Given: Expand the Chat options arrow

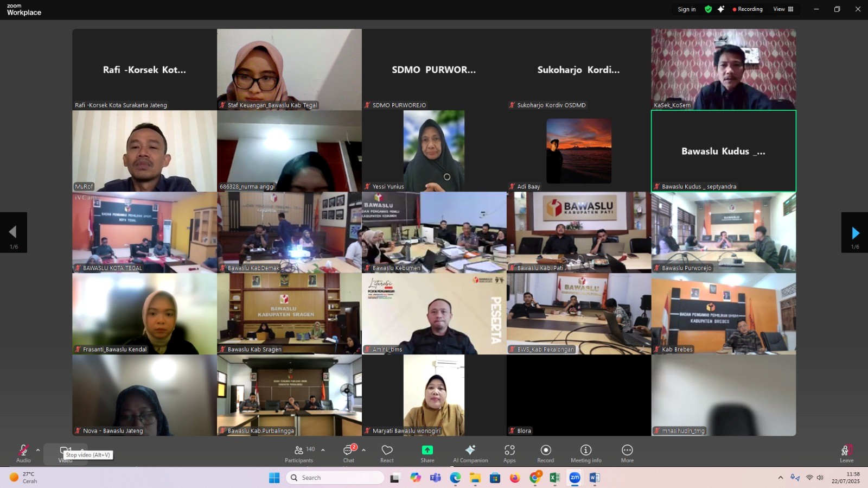Looking at the screenshot, I should click(363, 450).
